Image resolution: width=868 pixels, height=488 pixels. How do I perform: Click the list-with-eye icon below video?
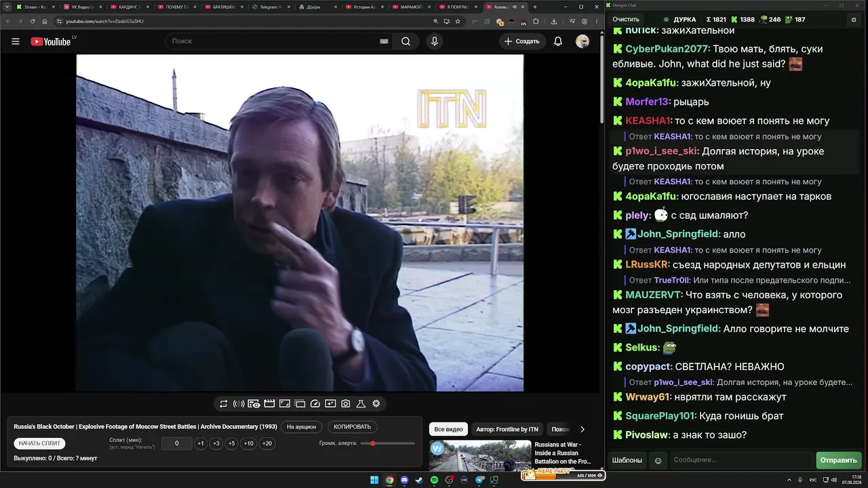[254, 404]
